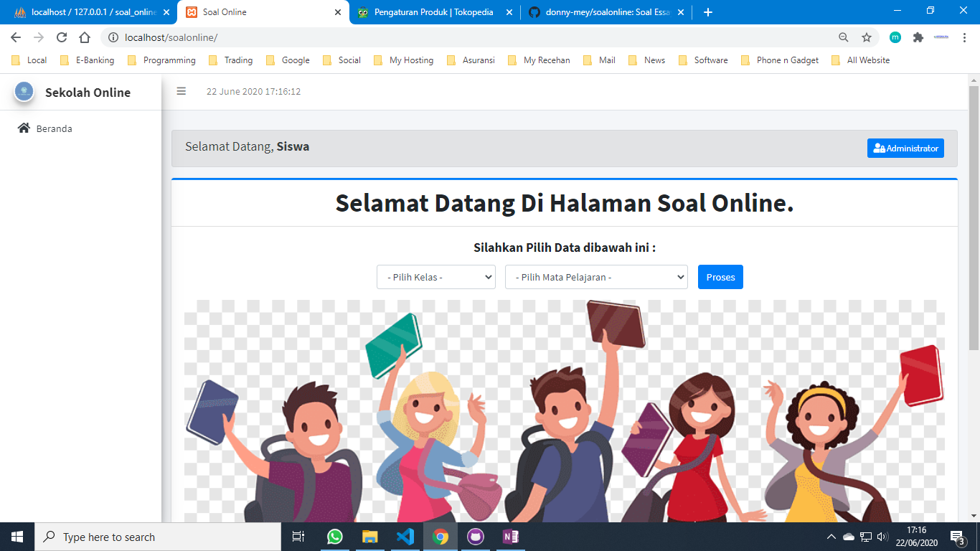This screenshot has height=551, width=980.
Task: Bookmark page with the star icon
Action: (867, 37)
